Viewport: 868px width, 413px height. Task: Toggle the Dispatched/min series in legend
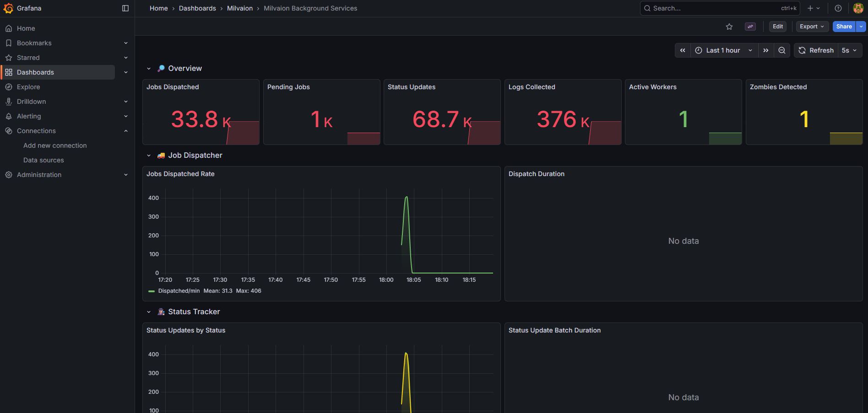point(179,290)
